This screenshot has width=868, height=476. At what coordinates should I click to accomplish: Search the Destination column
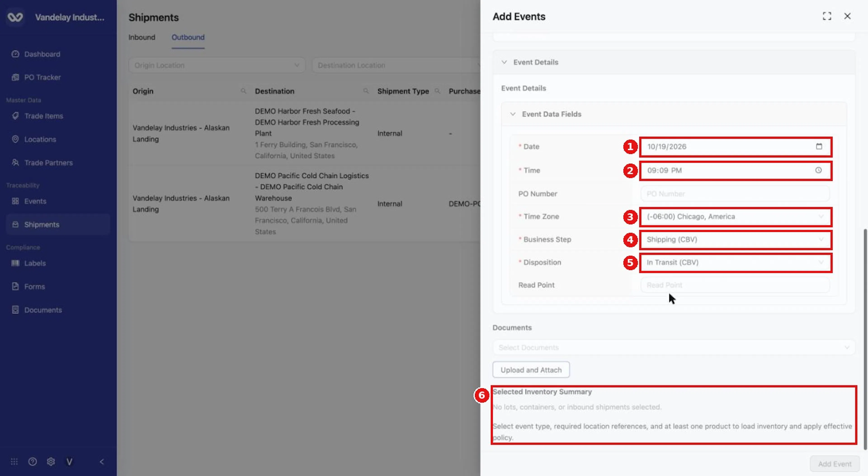click(x=366, y=91)
